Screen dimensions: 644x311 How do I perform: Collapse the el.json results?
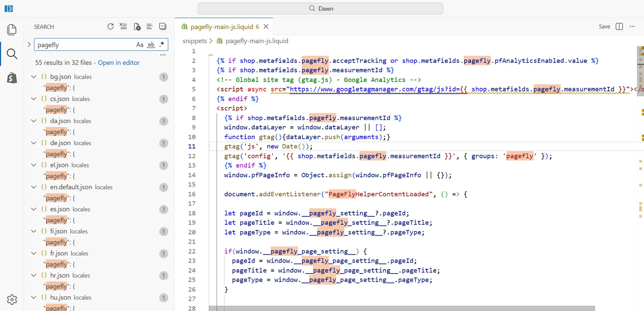pos(34,165)
